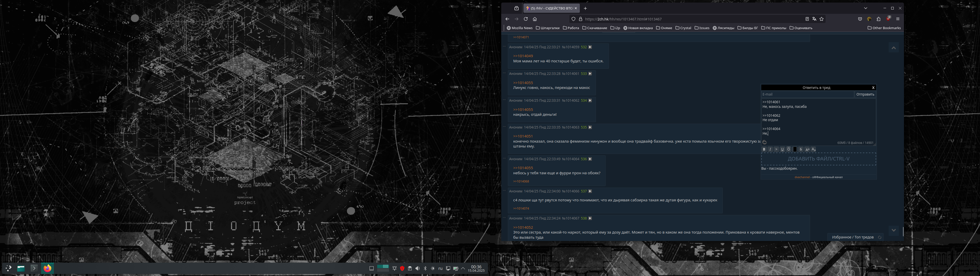
Task: Apply bold formatting in reply form
Action: pos(764,149)
